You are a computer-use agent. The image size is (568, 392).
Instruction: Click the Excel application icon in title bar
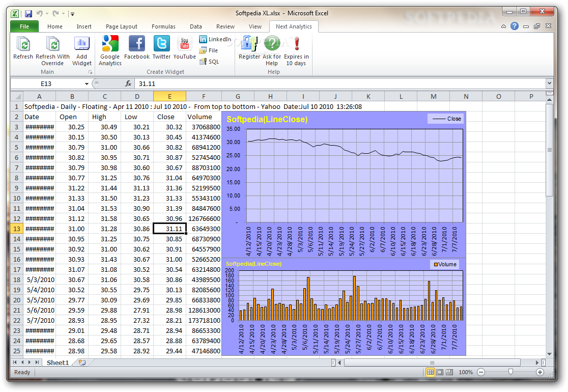tap(15, 14)
